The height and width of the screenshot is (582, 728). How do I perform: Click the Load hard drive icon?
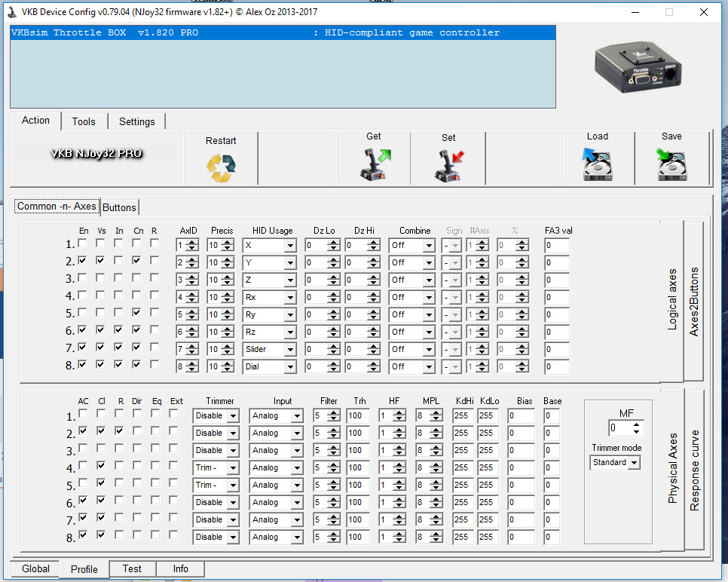click(x=597, y=164)
